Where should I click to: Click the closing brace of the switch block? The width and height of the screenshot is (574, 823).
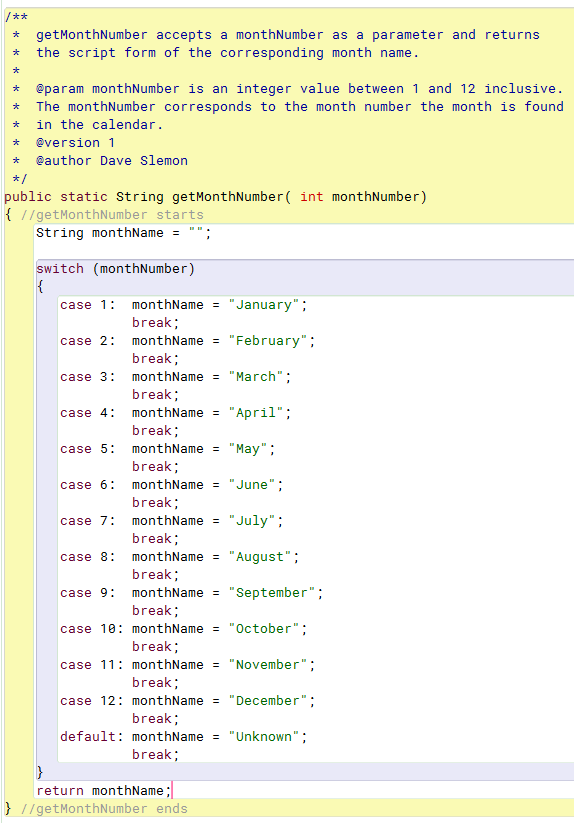point(40,772)
